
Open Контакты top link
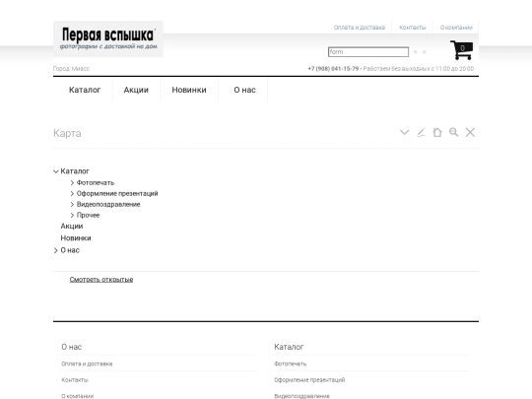coord(413,28)
